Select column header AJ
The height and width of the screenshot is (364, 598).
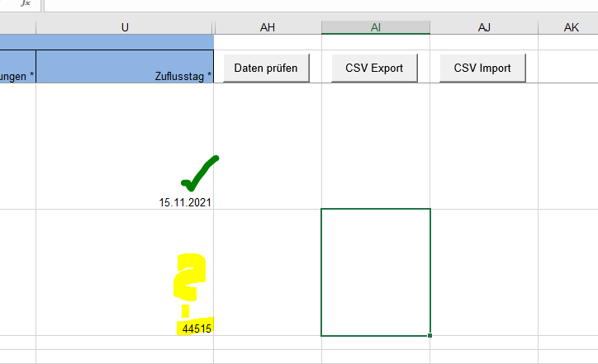pyautogui.click(x=484, y=27)
